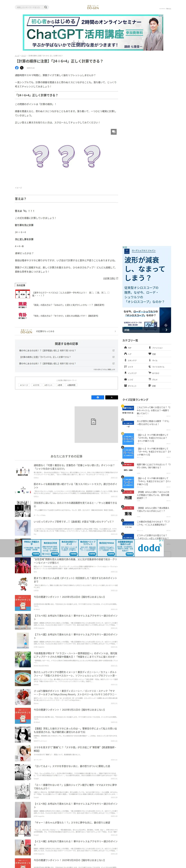Open ファッション category dress icon
This screenshot has height=868, width=186.
point(150,347)
